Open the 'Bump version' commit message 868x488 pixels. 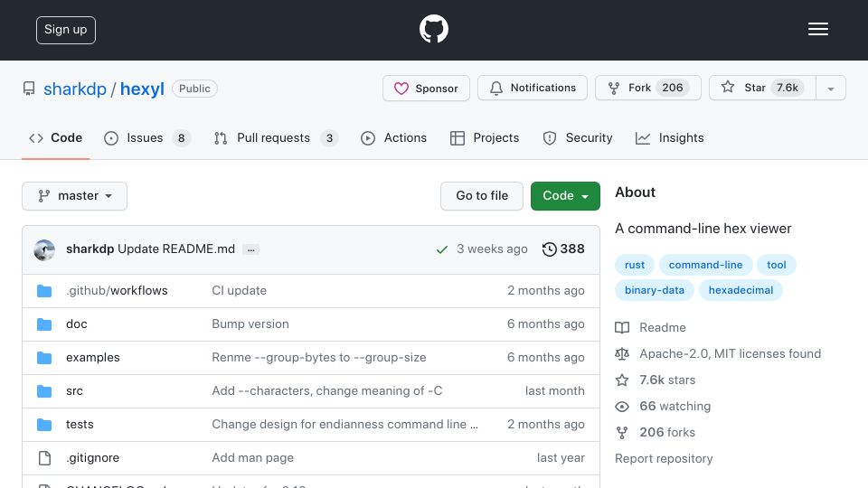(x=250, y=324)
